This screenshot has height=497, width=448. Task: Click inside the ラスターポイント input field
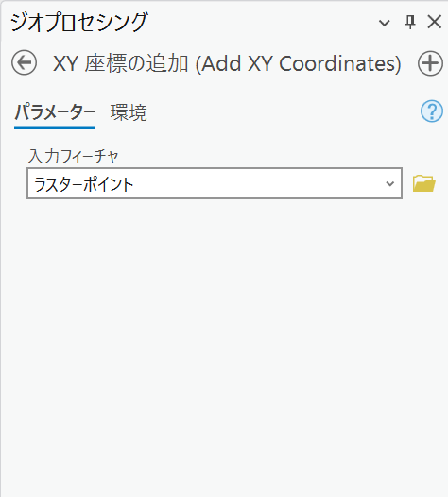pos(215,183)
